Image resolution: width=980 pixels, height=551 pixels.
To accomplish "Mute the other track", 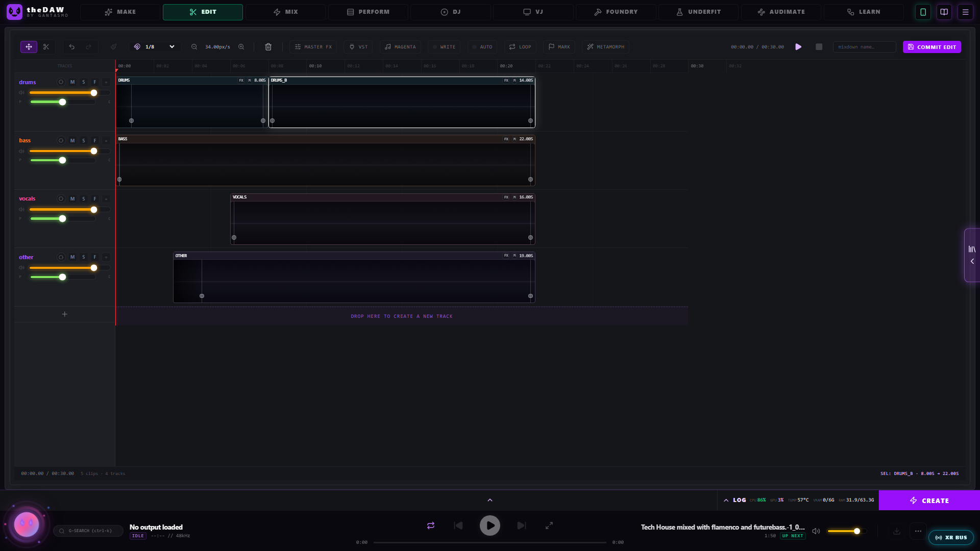I will tap(72, 257).
